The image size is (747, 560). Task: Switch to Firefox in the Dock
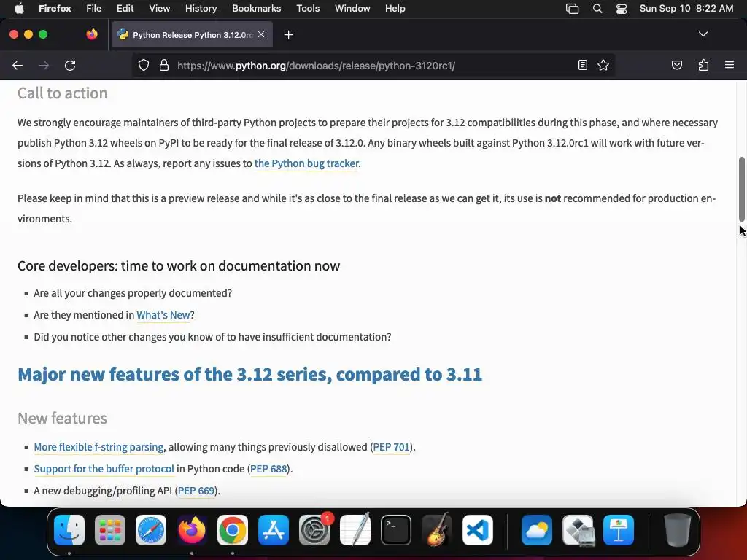[192, 530]
